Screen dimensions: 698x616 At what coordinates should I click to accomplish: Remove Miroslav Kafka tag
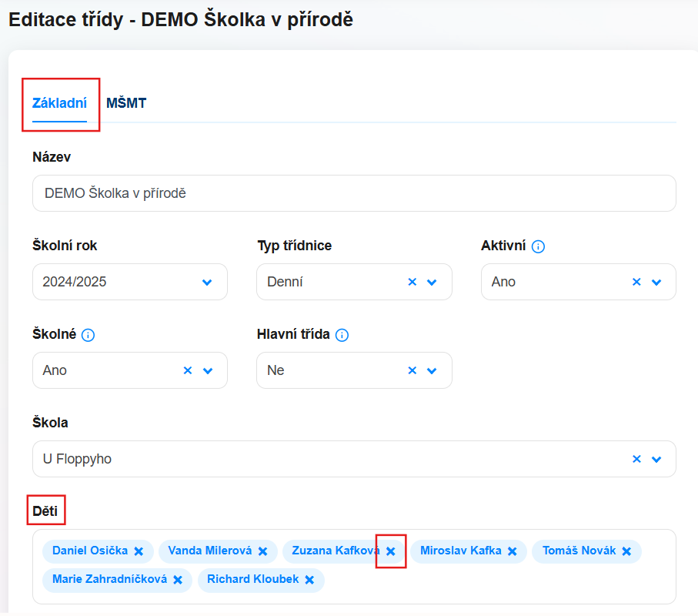pos(512,551)
